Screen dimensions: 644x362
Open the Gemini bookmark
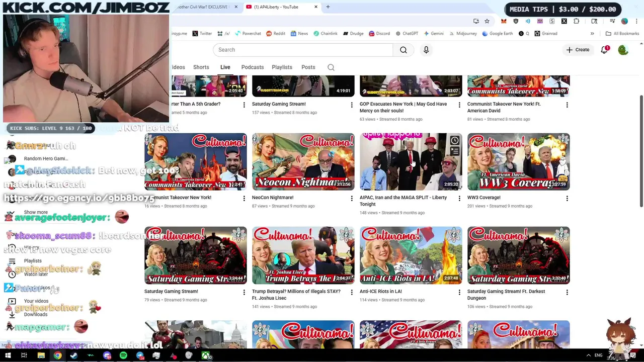433,34
